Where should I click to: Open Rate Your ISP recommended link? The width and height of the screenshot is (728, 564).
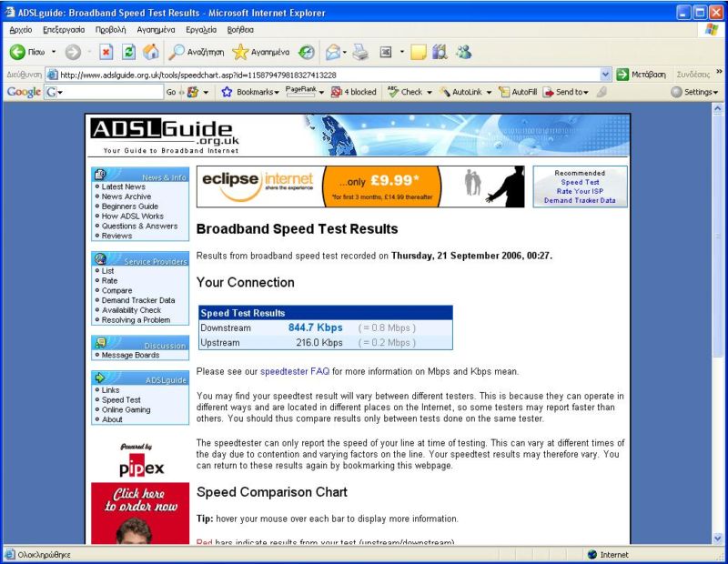(580, 191)
